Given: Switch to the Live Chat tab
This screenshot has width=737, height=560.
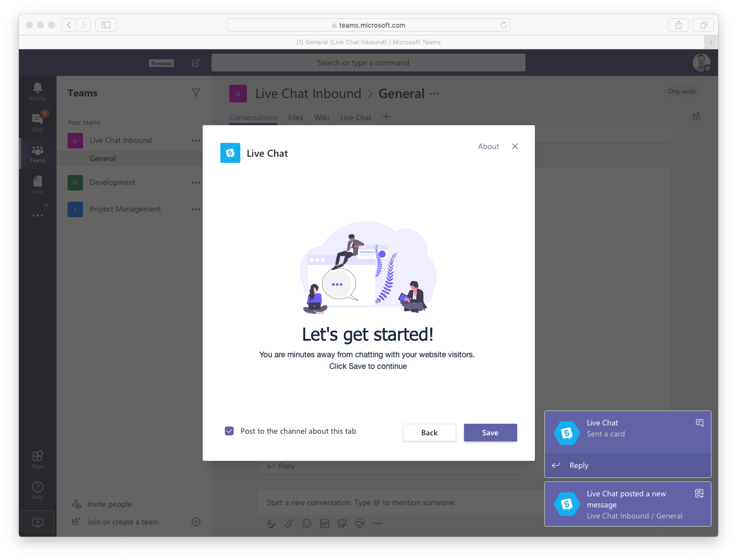Looking at the screenshot, I should tap(356, 117).
